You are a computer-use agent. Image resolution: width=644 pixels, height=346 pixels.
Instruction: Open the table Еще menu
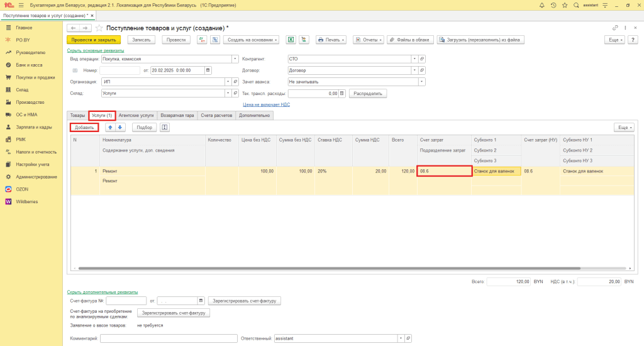625,127
